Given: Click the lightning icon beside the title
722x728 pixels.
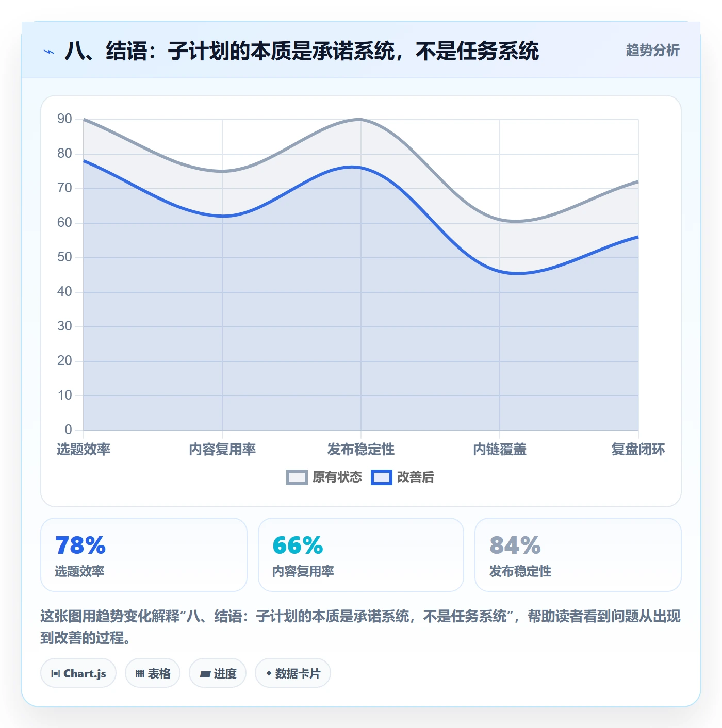Looking at the screenshot, I should tap(49, 52).
